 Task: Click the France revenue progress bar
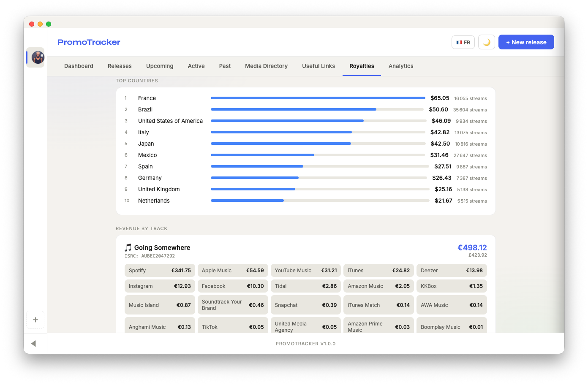(x=318, y=98)
